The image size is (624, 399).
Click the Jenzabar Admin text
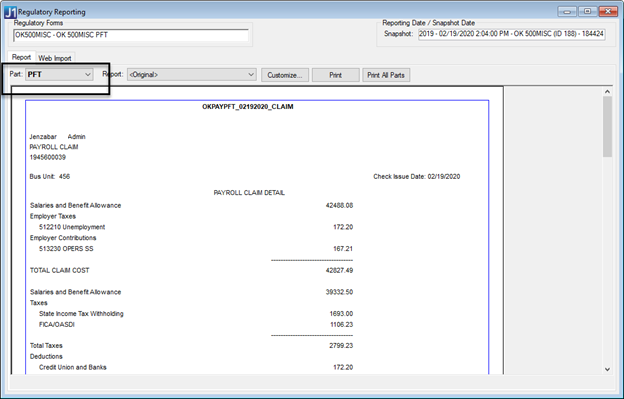(58, 136)
